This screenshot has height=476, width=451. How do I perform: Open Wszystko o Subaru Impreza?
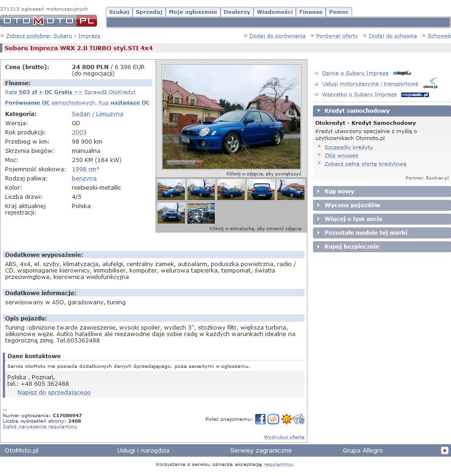coord(359,95)
